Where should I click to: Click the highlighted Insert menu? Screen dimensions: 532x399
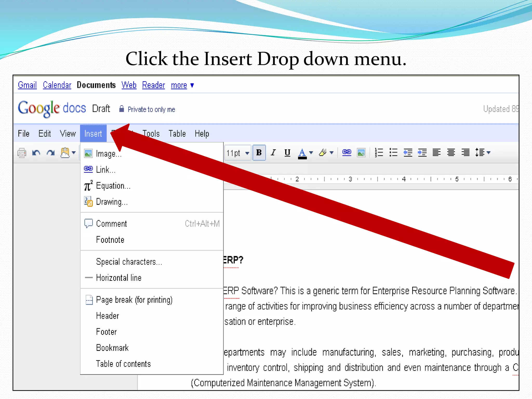coord(93,134)
